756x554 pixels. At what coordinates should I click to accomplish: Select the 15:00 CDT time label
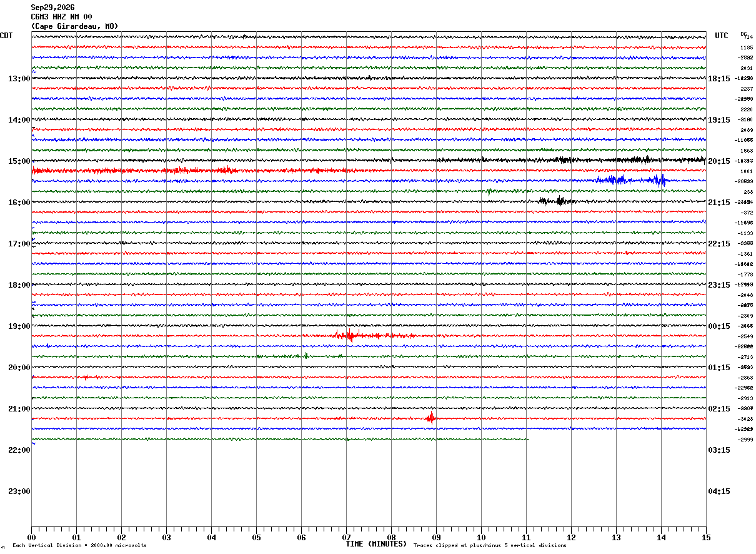(x=19, y=161)
